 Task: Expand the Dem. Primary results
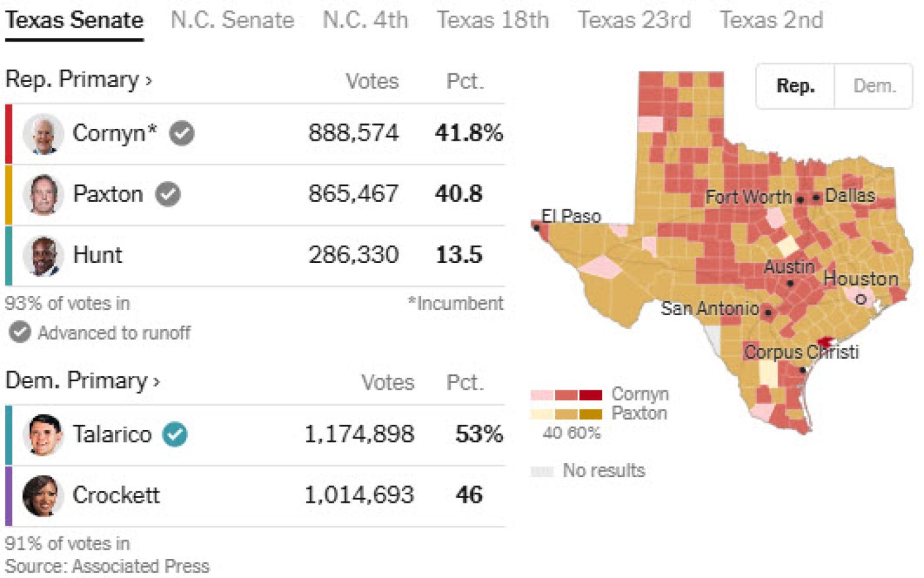(82, 381)
